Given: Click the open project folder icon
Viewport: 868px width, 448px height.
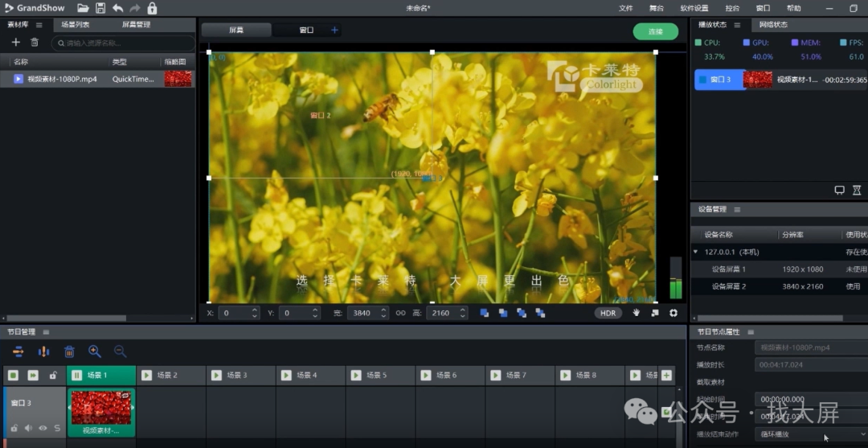Looking at the screenshot, I should point(83,8).
